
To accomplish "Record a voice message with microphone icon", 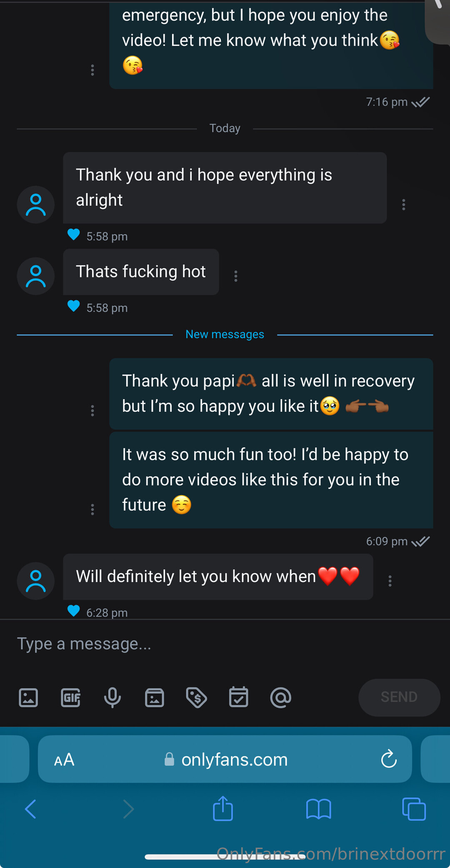I will (x=112, y=697).
